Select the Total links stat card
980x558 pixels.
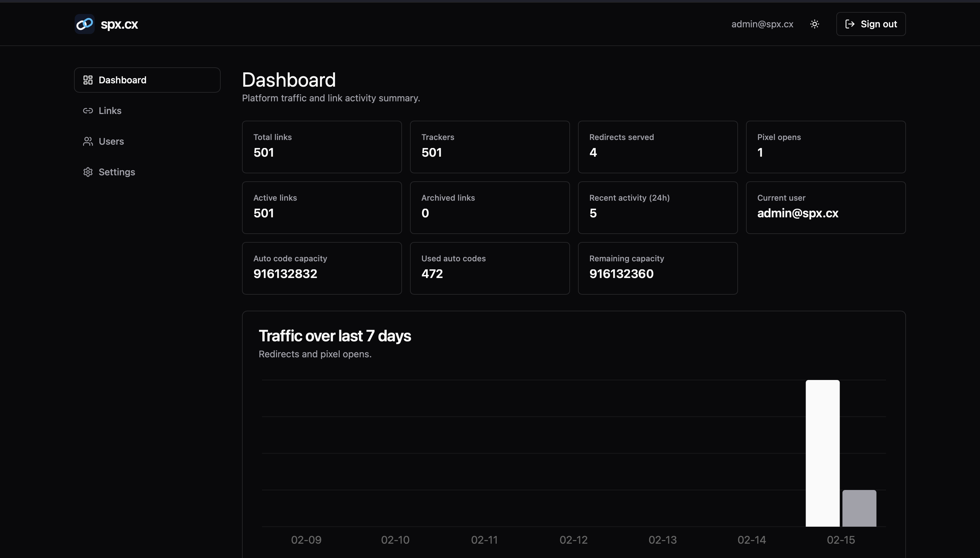tap(321, 147)
